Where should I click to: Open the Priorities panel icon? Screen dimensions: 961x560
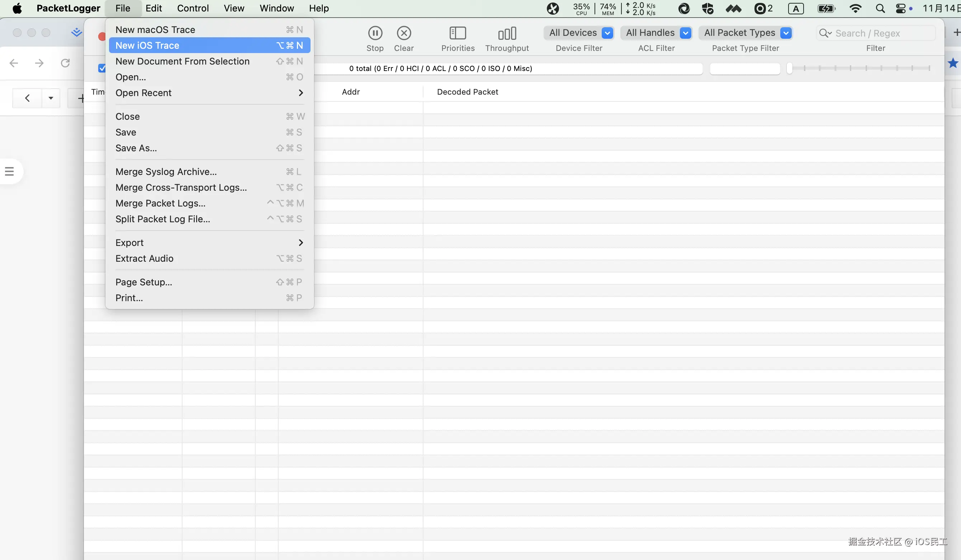(458, 34)
